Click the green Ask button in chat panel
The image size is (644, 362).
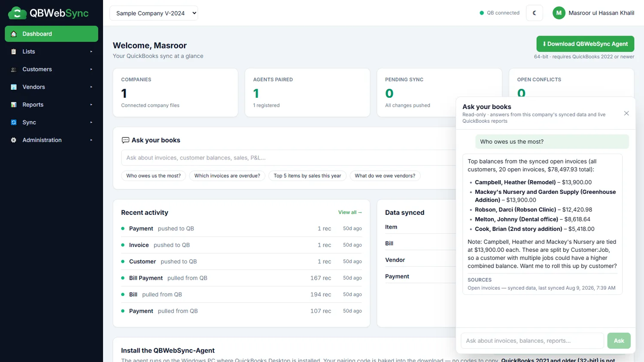619,341
